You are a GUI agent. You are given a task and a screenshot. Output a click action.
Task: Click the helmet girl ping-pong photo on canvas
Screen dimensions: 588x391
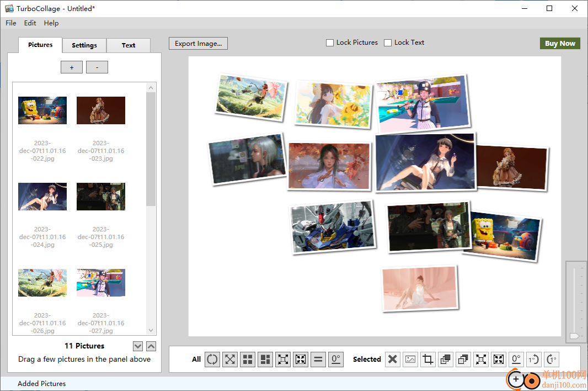click(423, 103)
